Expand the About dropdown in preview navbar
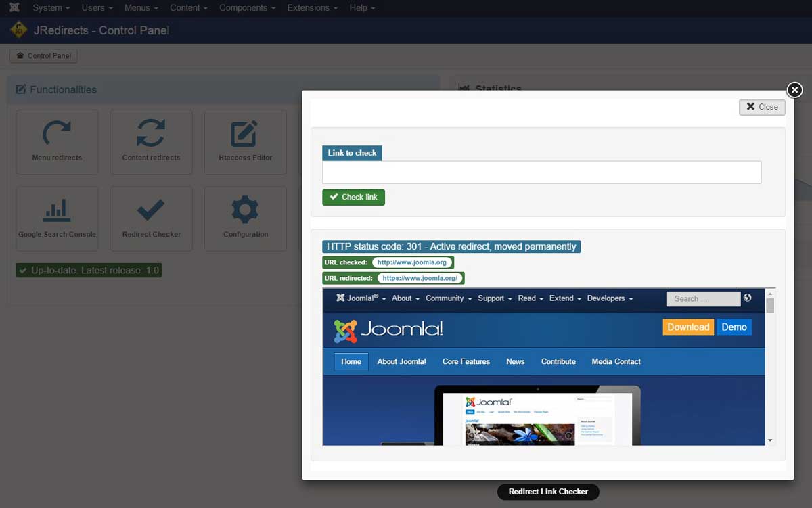Viewport: 812px width, 508px height. [405, 298]
